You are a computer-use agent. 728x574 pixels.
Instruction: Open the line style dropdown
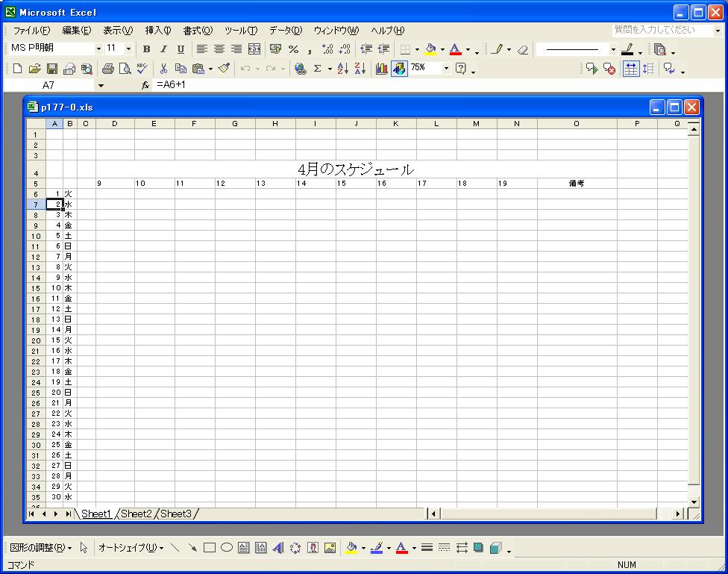tap(613, 49)
